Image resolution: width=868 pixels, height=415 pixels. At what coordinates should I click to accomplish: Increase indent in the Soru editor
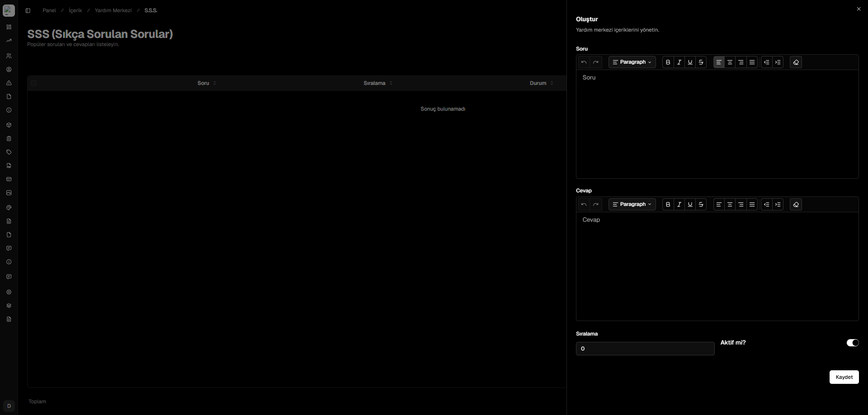click(x=778, y=62)
